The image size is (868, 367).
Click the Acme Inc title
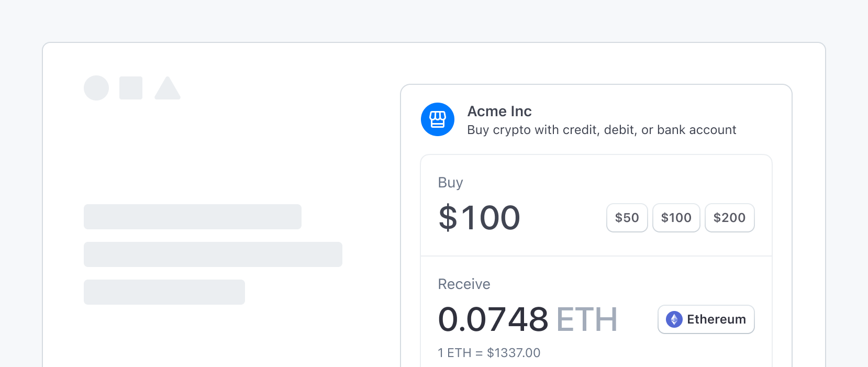pos(499,112)
